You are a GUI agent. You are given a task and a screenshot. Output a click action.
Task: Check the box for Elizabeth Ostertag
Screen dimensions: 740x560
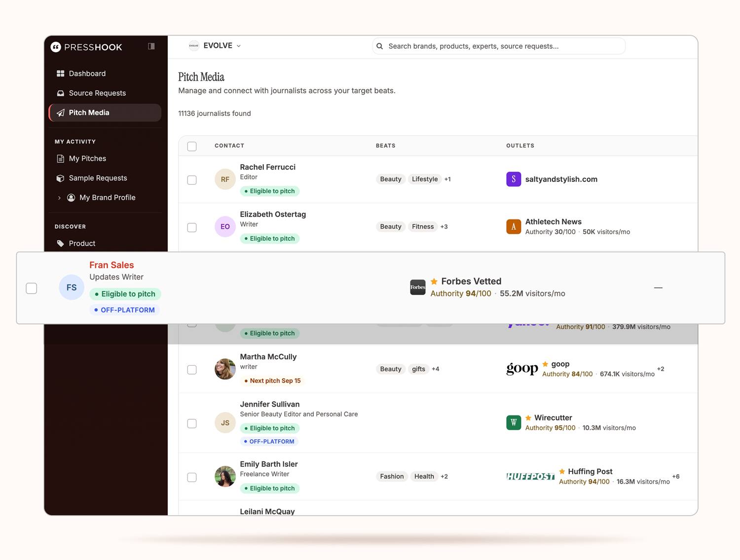(192, 227)
